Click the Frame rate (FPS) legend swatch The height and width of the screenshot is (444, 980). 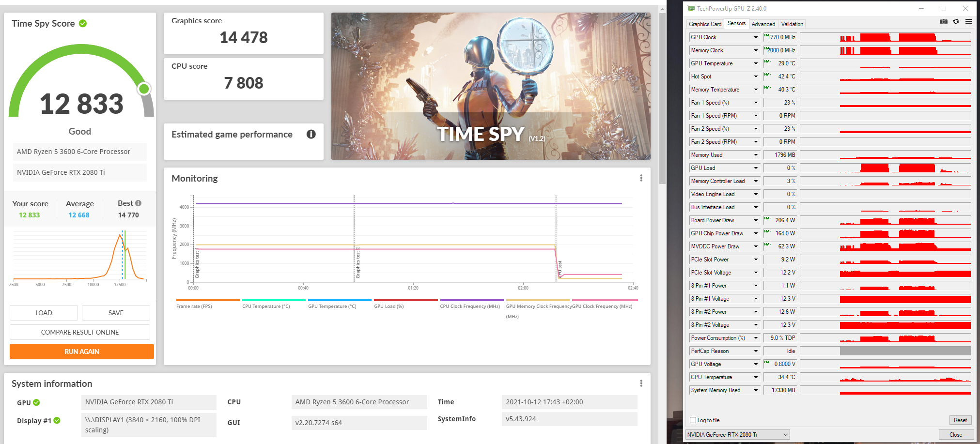click(208, 300)
